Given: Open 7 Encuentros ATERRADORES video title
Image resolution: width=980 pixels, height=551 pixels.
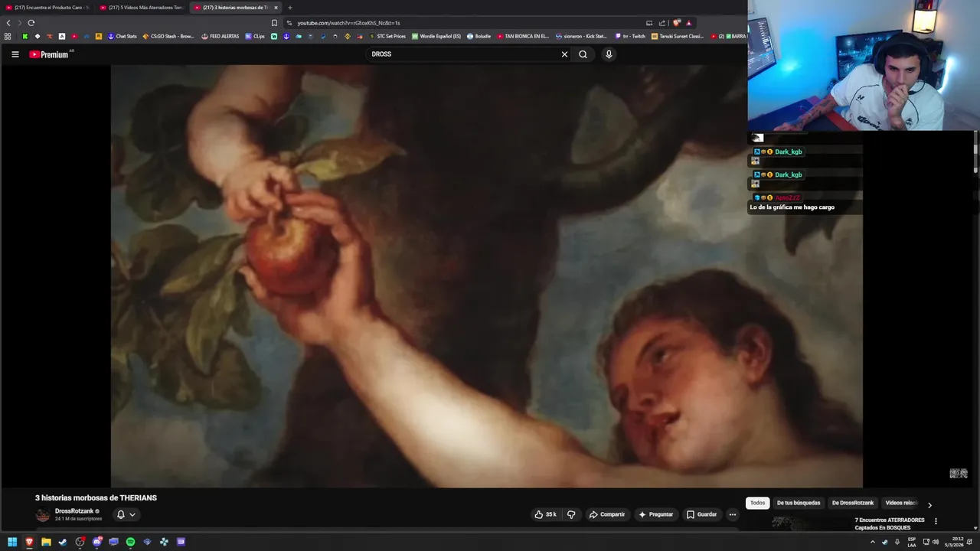Looking at the screenshot, I should (x=889, y=523).
